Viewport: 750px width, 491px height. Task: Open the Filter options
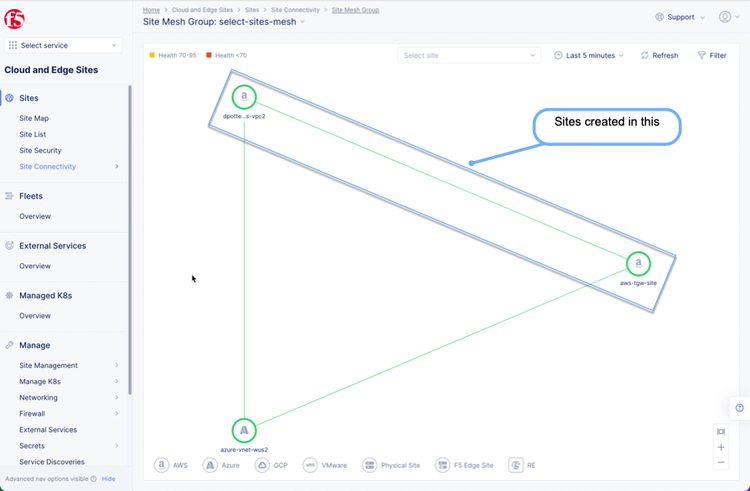tap(712, 56)
